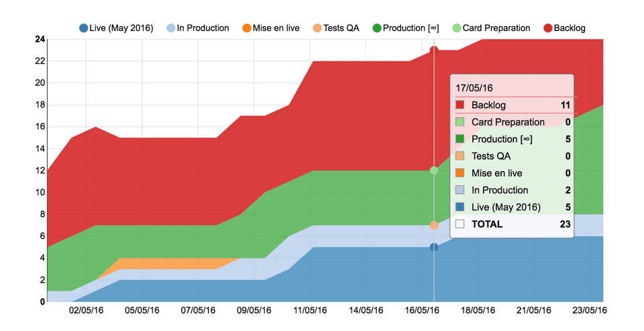Click the Backlog red swatch in tooltip
The image size is (644, 331).
click(460, 105)
